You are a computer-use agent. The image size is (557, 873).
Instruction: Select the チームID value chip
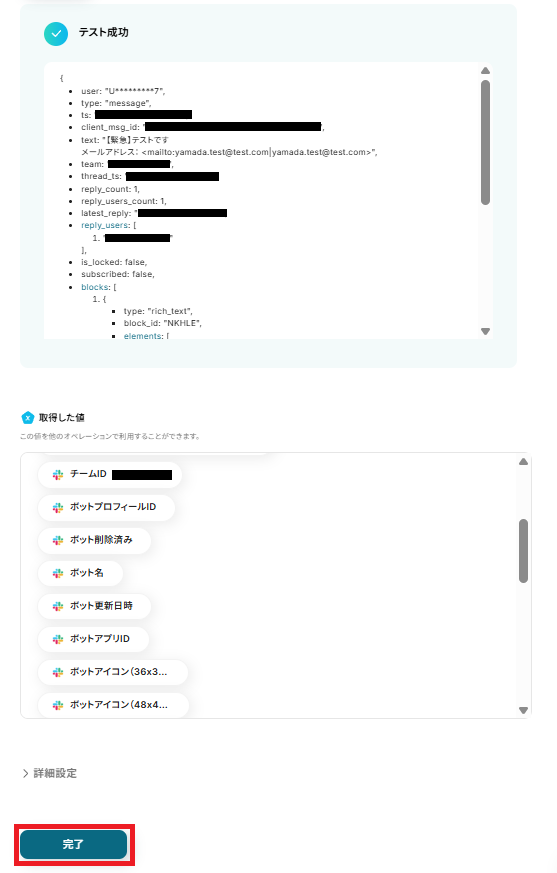point(110,474)
